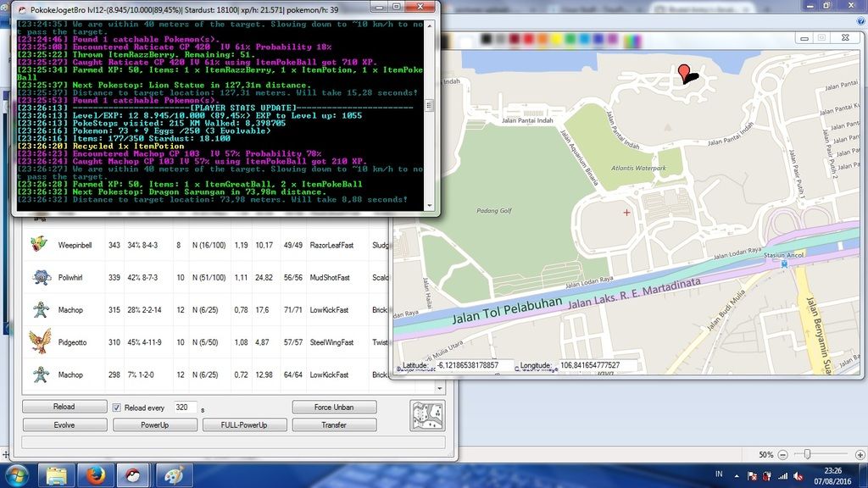
Task: Select the yellow color swatch in Paint
Action: (x=556, y=39)
